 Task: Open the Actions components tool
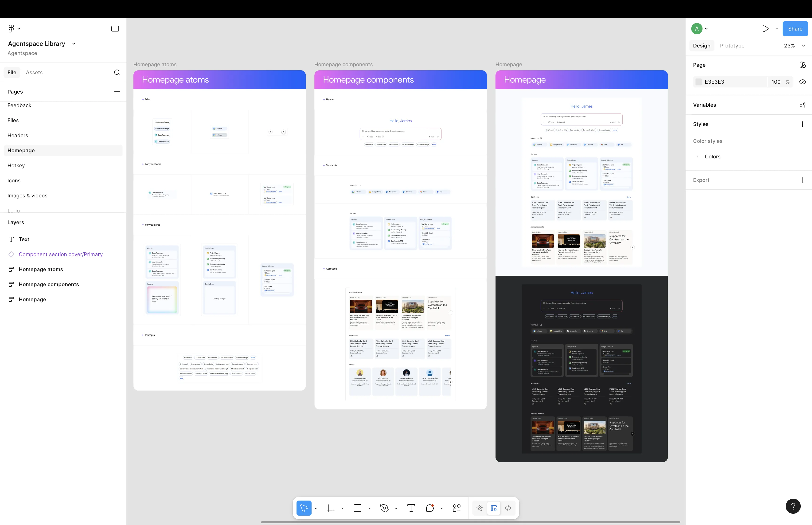tap(457, 508)
